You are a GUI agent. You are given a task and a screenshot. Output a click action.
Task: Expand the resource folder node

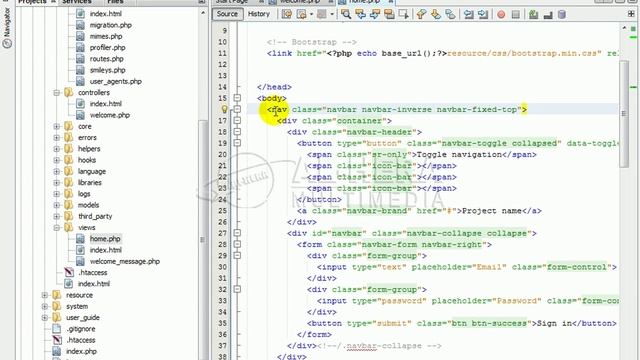45,295
